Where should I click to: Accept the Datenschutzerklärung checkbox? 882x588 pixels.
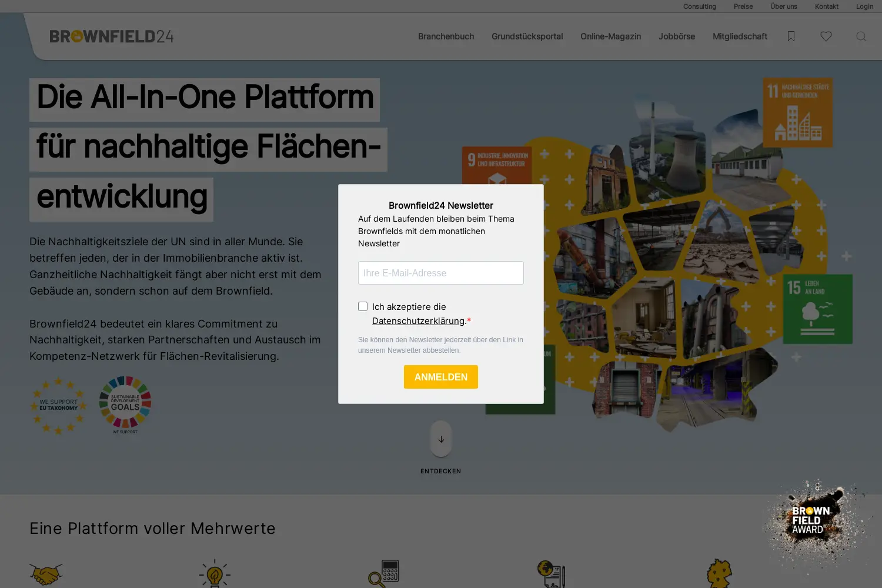pyautogui.click(x=363, y=306)
